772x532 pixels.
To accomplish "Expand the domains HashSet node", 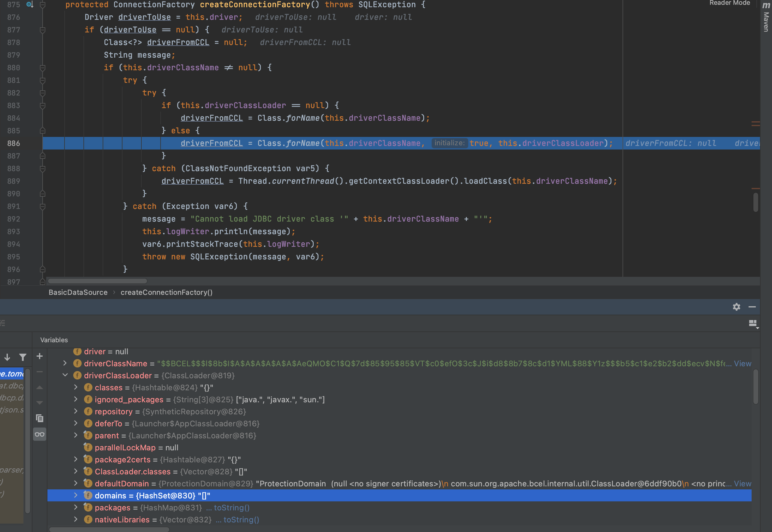I will pos(76,495).
